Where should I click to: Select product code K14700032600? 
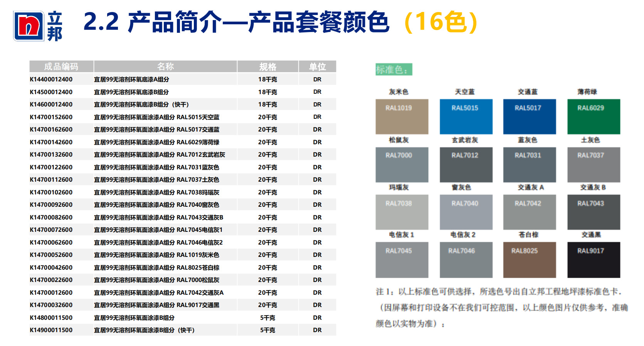point(51,305)
